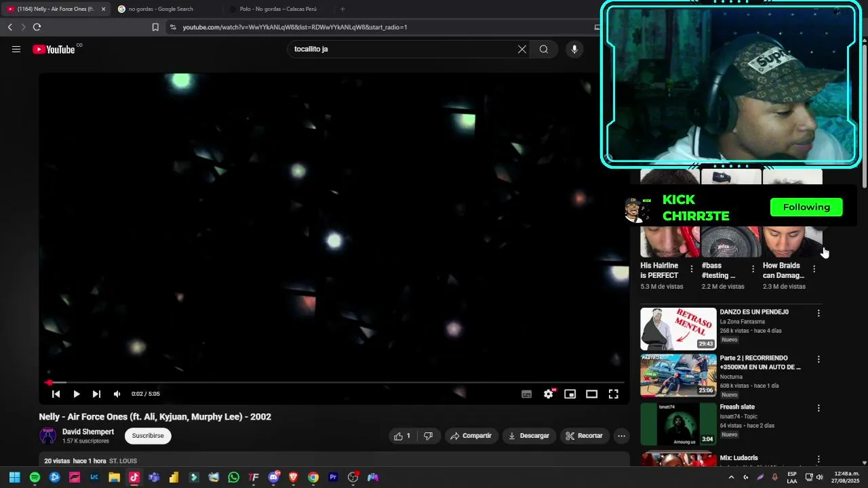Open options menu for Mix: Ludacris
This screenshot has height=488, width=868.
818,459
